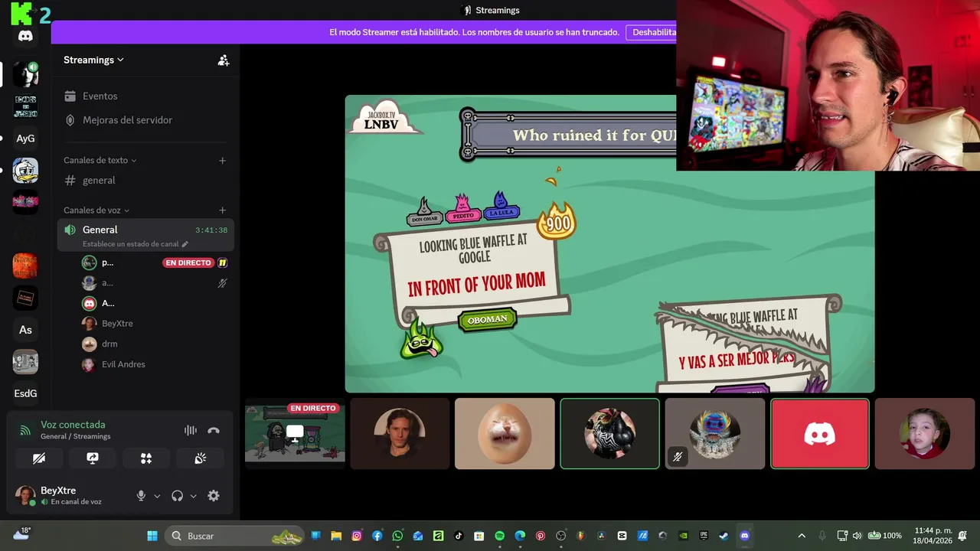Toggle the camera on in voice panel
This screenshot has height=551, width=980.
point(39,458)
